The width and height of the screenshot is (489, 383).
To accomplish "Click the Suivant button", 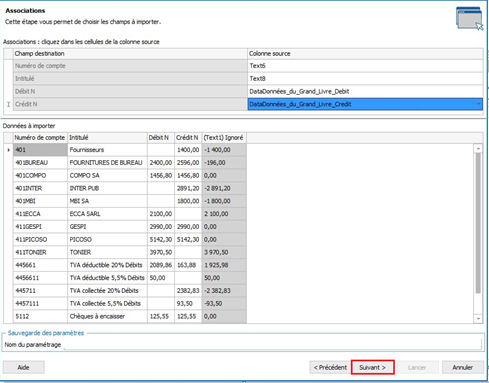I will pos(373,367).
